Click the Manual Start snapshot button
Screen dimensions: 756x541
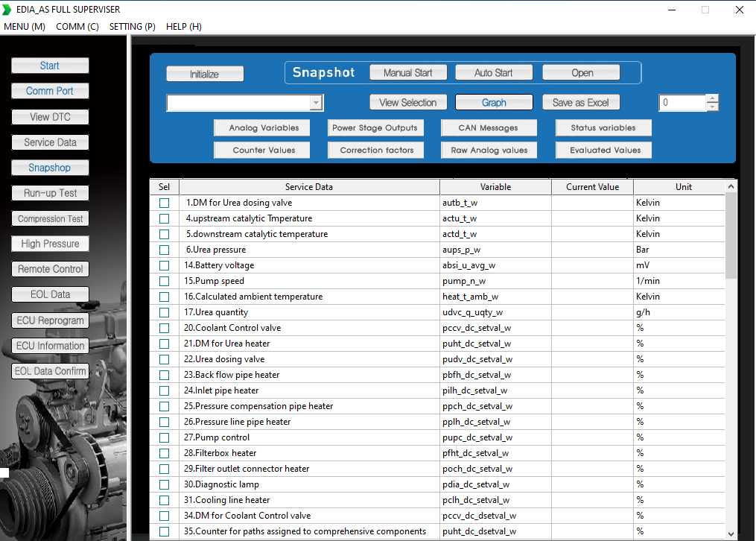click(x=408, y=73)
